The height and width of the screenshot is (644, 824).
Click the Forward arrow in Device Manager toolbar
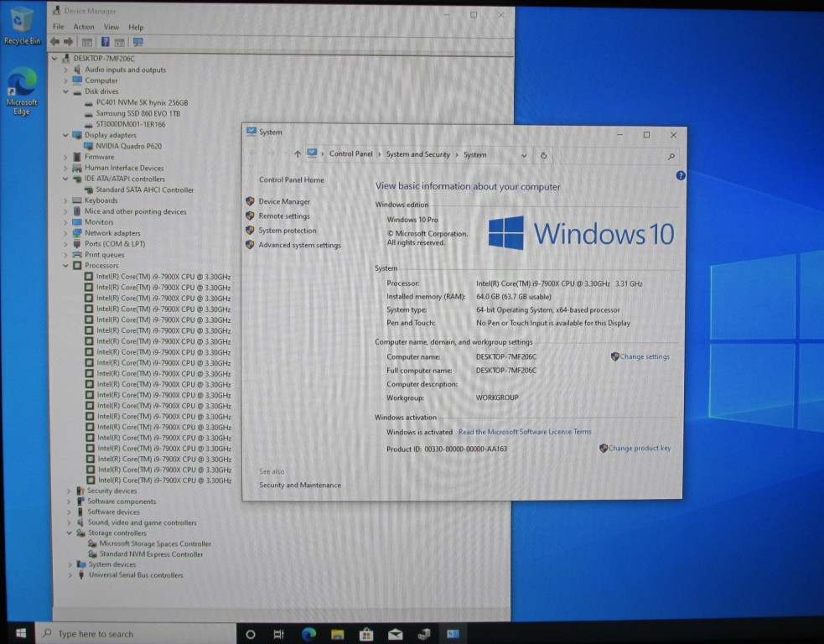coord(68,42)
